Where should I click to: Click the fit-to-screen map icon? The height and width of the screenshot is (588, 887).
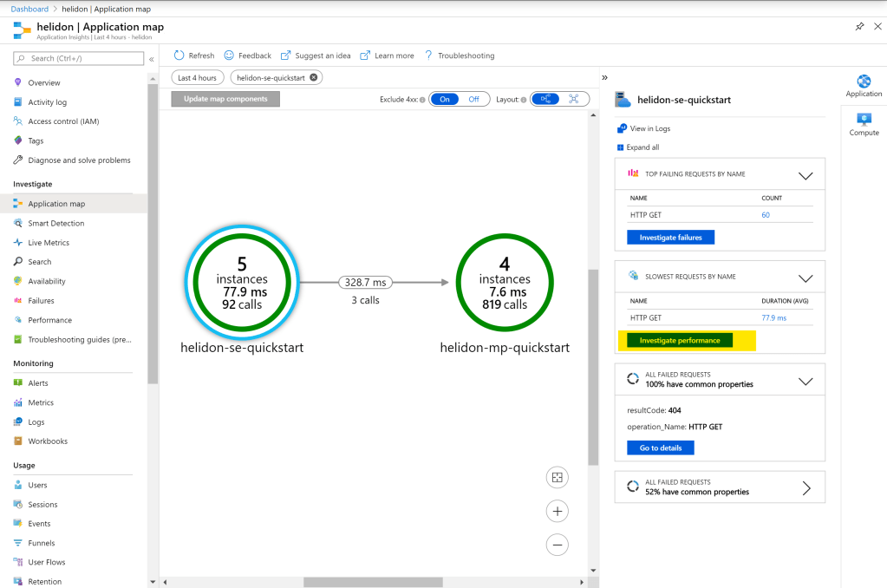pos(558,478)
